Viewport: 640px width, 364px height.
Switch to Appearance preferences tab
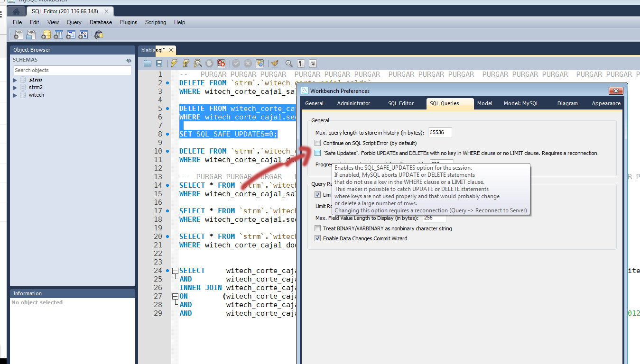(x=606, y=103)
